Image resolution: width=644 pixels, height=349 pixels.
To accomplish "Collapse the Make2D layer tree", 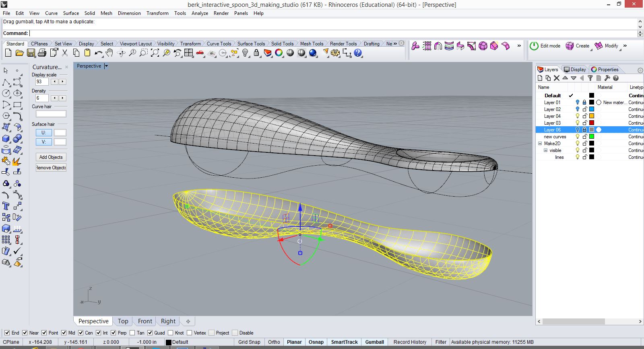I will click(540, 144).
